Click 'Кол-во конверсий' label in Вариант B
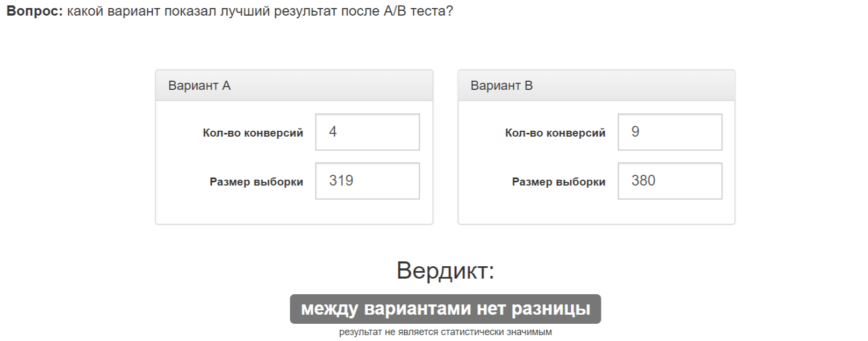 click(555, 133)
